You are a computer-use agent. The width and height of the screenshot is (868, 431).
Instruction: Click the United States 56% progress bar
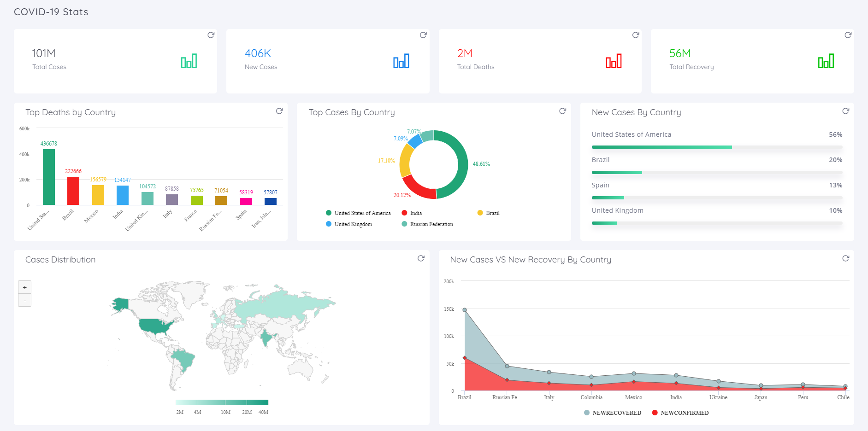click(717, 147)
